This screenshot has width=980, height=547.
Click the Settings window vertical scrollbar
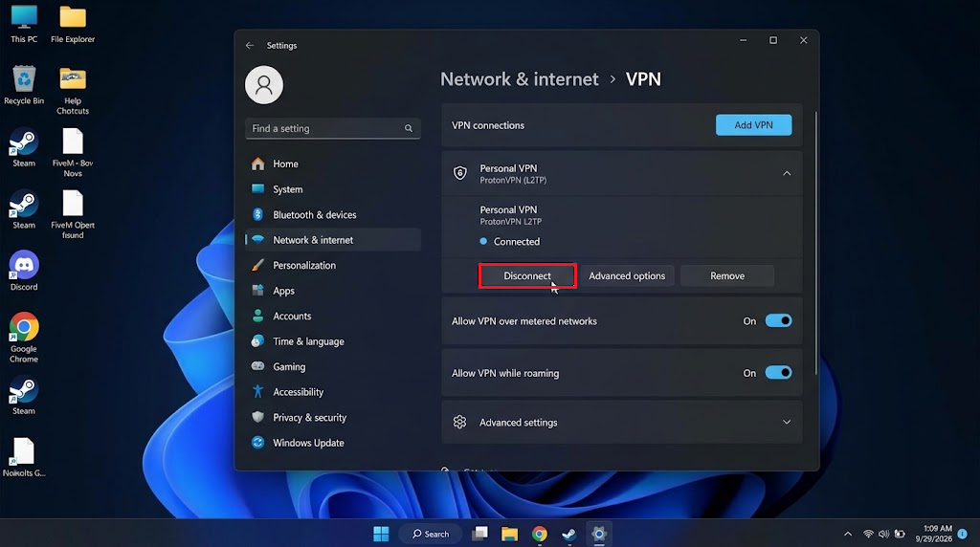click(x=815, y=244)
